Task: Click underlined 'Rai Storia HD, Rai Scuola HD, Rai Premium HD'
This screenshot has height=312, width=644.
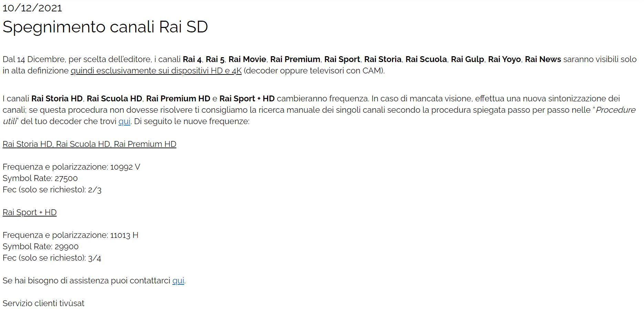Action: pos(89,144)
